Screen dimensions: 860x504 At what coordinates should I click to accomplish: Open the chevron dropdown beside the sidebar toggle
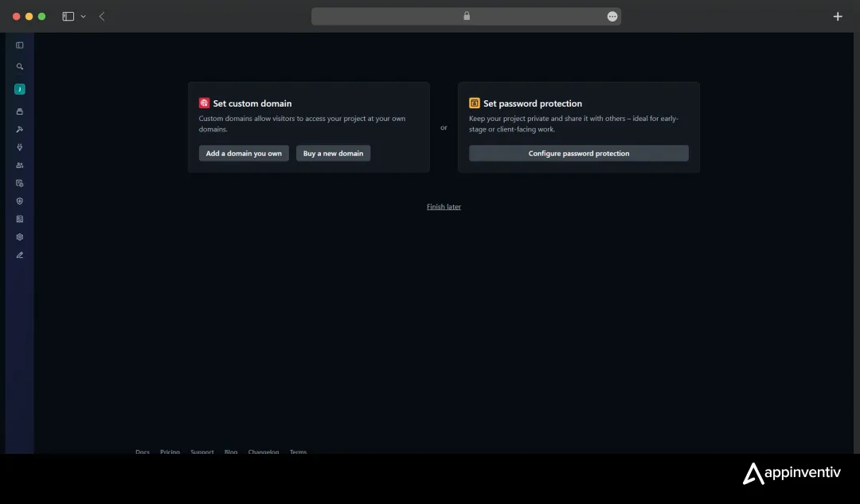(x=83, y=16)
